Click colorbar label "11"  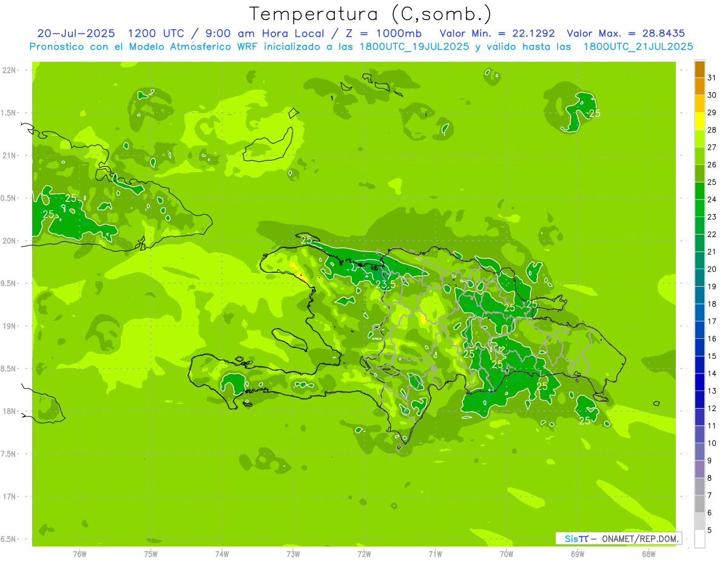(x=712, y=426)
